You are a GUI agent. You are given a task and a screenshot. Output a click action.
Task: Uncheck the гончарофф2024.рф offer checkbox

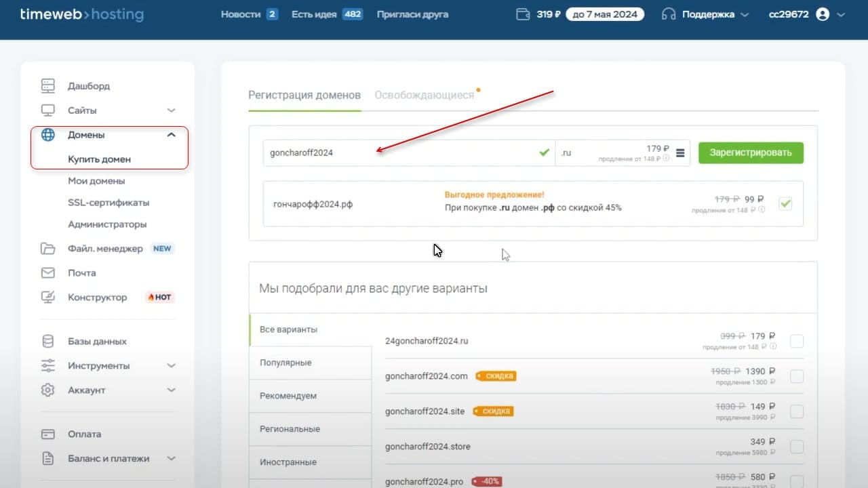pos(785,203)
